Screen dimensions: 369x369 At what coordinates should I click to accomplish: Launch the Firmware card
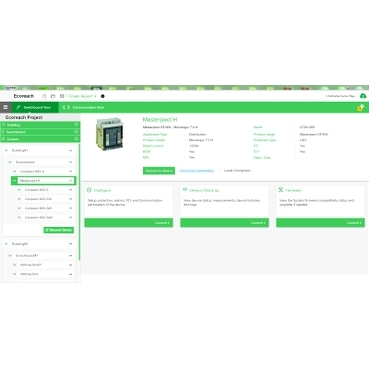pos(320,223)
